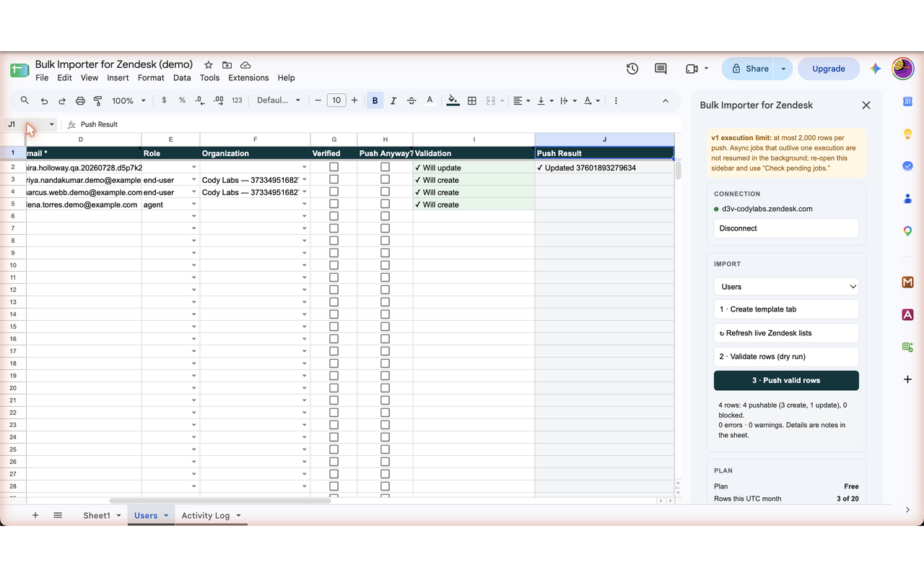Screen dimensions: 924x578
Task: Move document with the folder icon
Action: click(227, 65)
